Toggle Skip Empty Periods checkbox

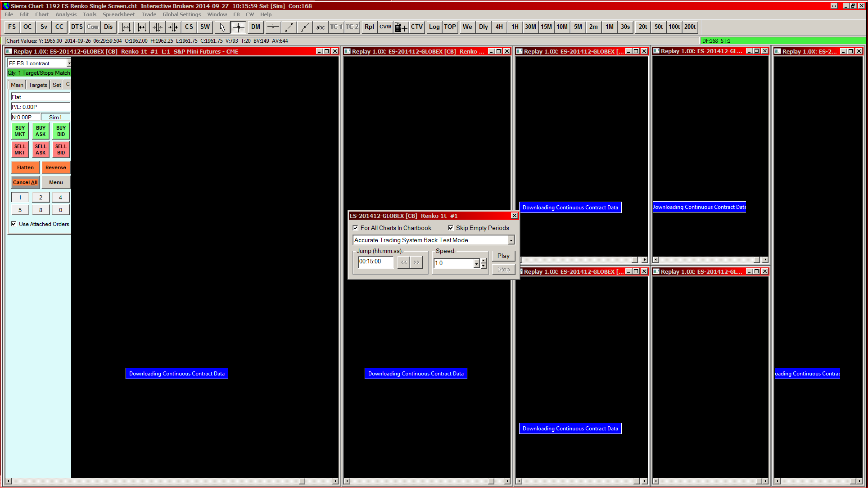tap(451, 228)
